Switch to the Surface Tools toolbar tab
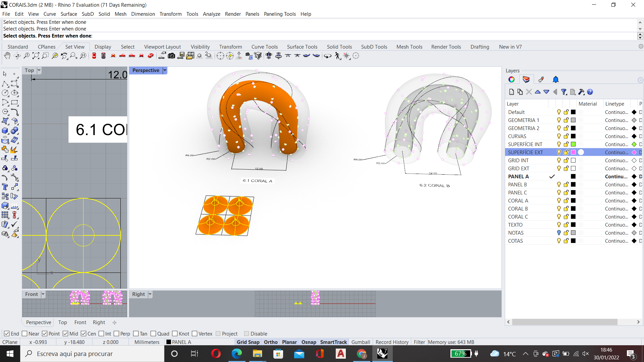This screenshot has width=644, height=362. (x=302, y=47)
